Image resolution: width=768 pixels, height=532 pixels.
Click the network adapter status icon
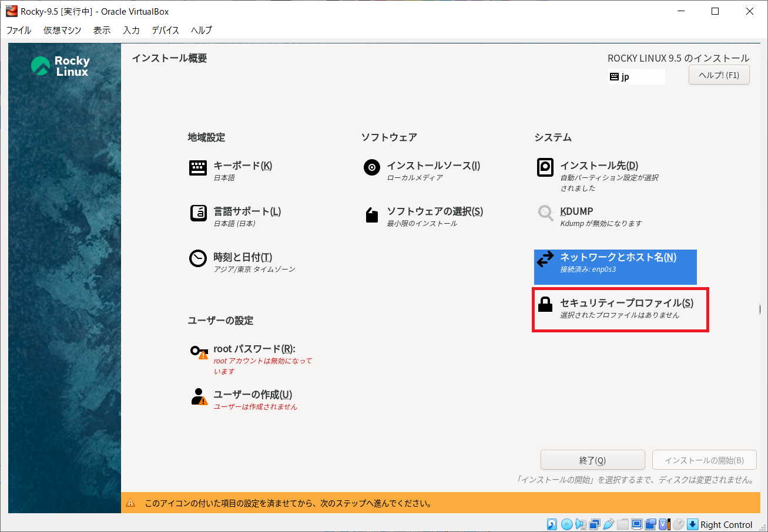point(595,524)
